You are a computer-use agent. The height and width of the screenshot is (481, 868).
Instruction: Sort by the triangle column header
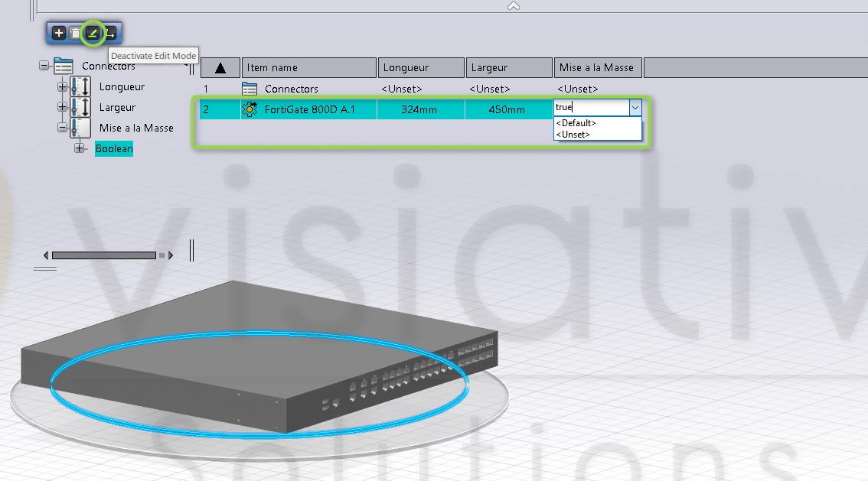pyautogui.click(x=220, y=67)
